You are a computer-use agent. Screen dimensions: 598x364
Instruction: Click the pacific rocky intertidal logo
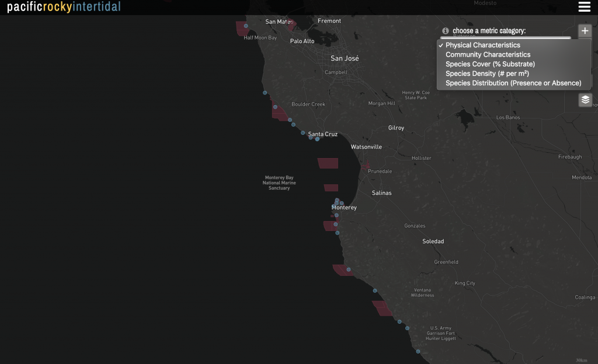[x=64, y=7]
